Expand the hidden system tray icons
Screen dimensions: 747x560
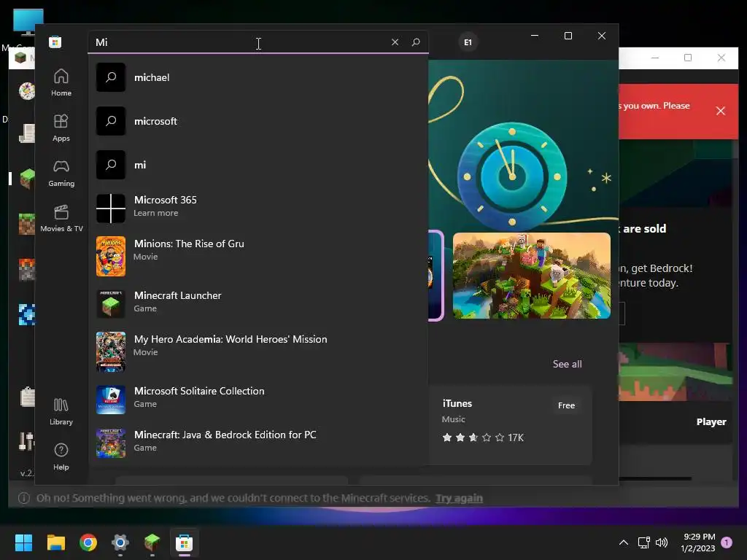pos(623,542)
